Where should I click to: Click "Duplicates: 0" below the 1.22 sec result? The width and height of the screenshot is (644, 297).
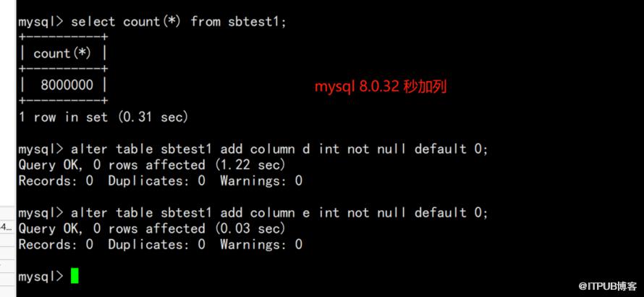coord(156,181)
